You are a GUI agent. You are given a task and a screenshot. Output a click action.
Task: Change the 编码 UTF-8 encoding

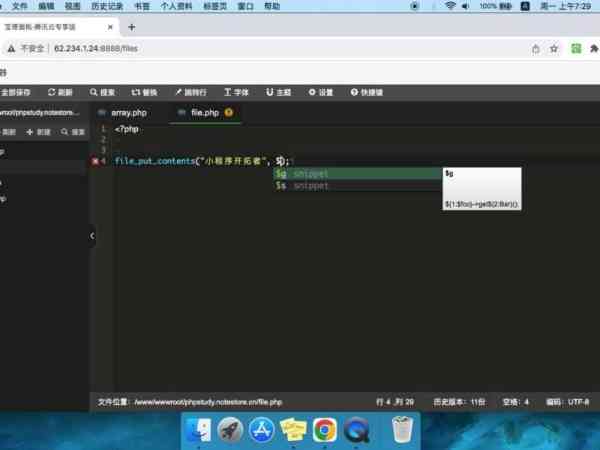pyautogui.click(x=567, y=402)
